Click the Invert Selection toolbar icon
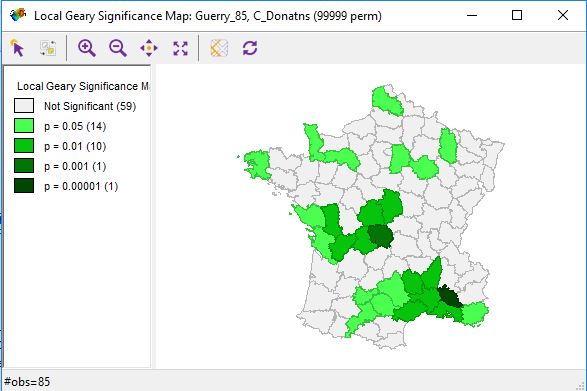The width and height of the screenshot is (587, 391). pyautogui.click(x=48, y=48)
